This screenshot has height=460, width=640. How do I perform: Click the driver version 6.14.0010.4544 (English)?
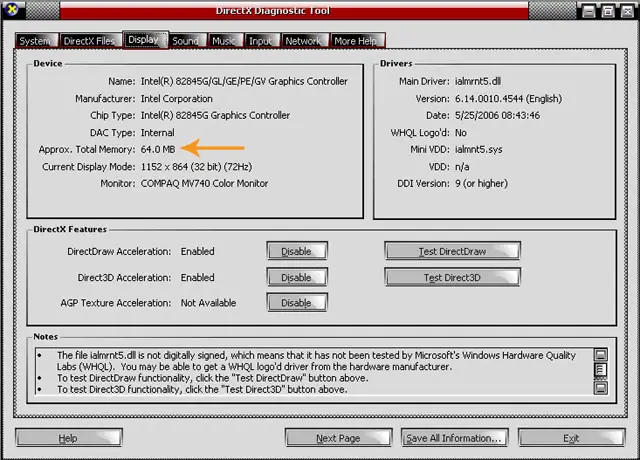[509, 99]
